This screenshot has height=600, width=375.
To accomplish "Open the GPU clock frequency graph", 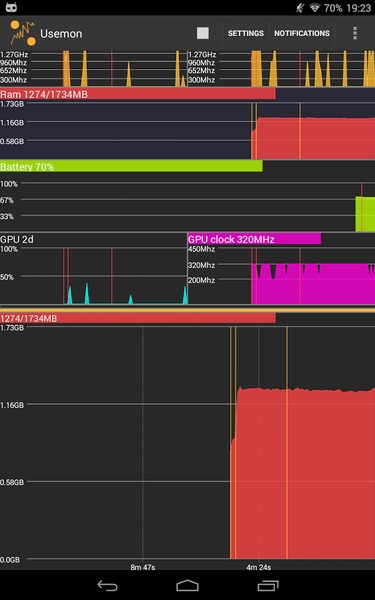I will [281, 275].
